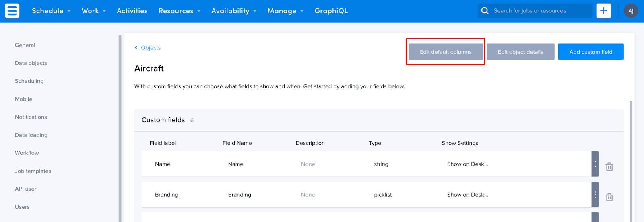Open the Manage dropdown menu
The height and width of the screenshot is (222, 644).
(x=285, y=11)
